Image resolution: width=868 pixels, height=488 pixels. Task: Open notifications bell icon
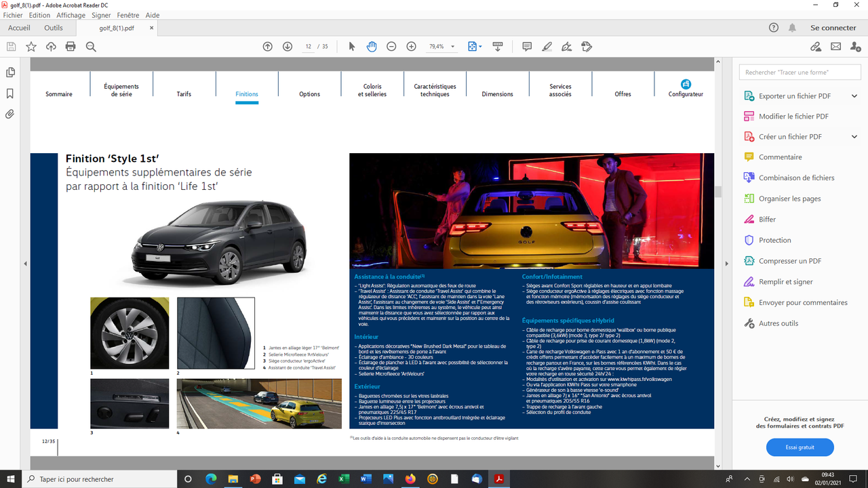coord(792,28)
